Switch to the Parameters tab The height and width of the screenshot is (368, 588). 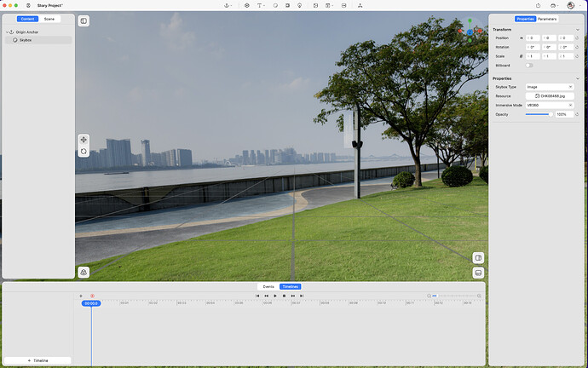tap(547, 19)
